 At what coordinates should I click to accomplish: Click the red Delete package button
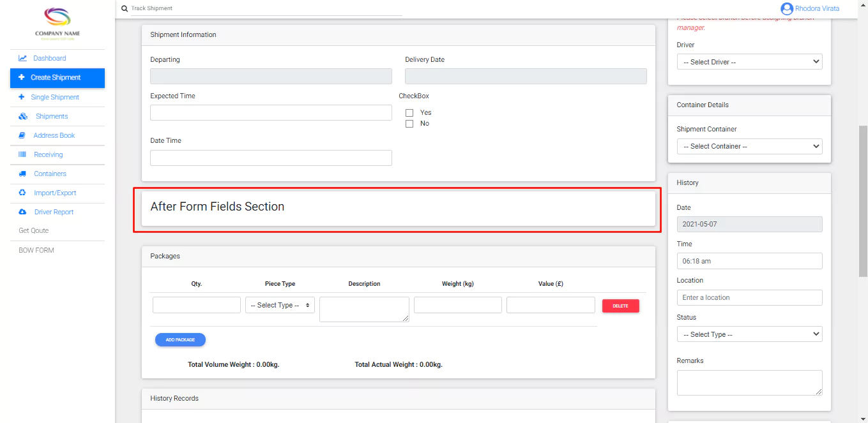620,306
